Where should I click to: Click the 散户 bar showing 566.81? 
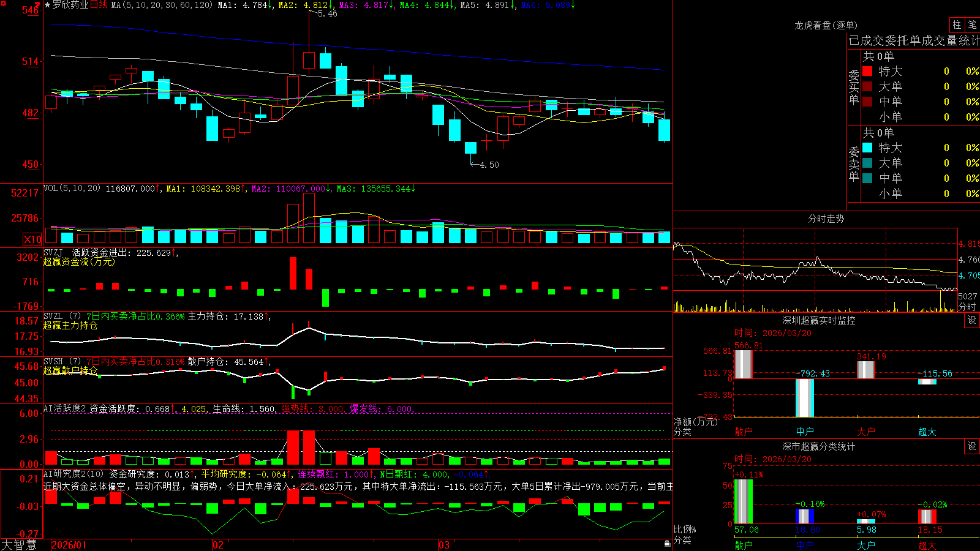coord(743,364)
